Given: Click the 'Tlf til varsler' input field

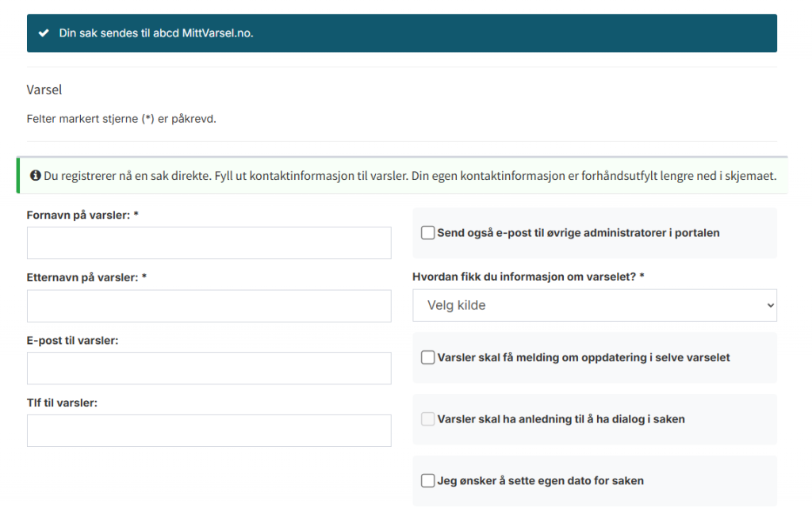Looking at the screenshot, I should (209, 430).
